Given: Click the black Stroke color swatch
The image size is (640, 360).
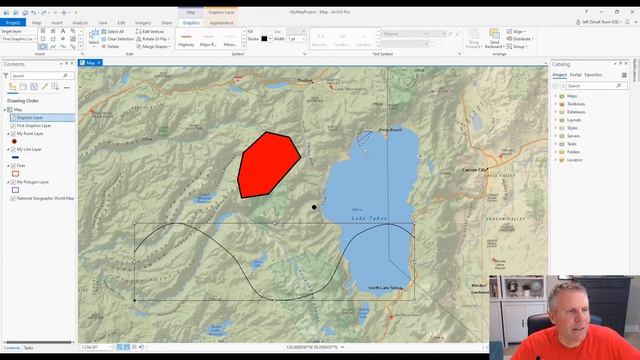Looking at the screenshot, I should pyautogui.click(x=264, y=39).
